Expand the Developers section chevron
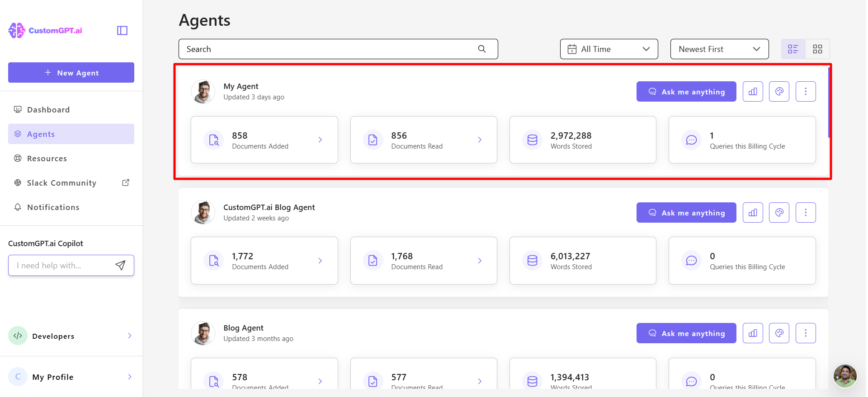 pyautogui.click(x=130, y=336)
